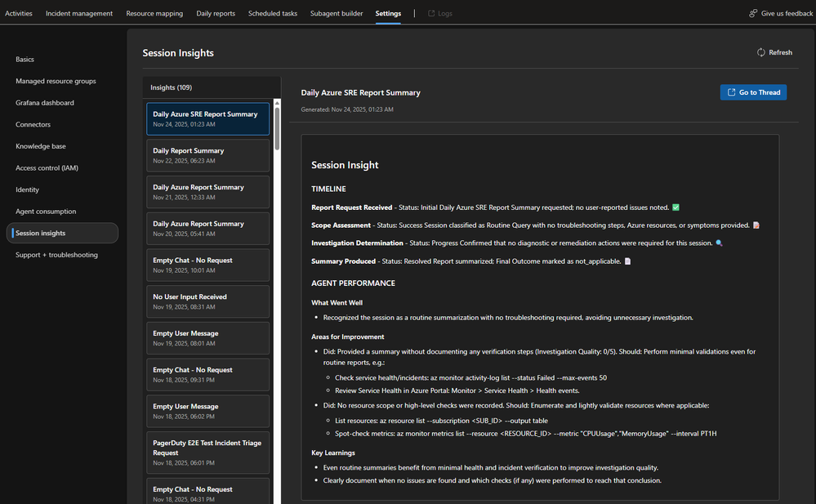Click the TIMELINE heading
Image resolution: width=816 pixels, height=504 pixels.
click(328, 189)
